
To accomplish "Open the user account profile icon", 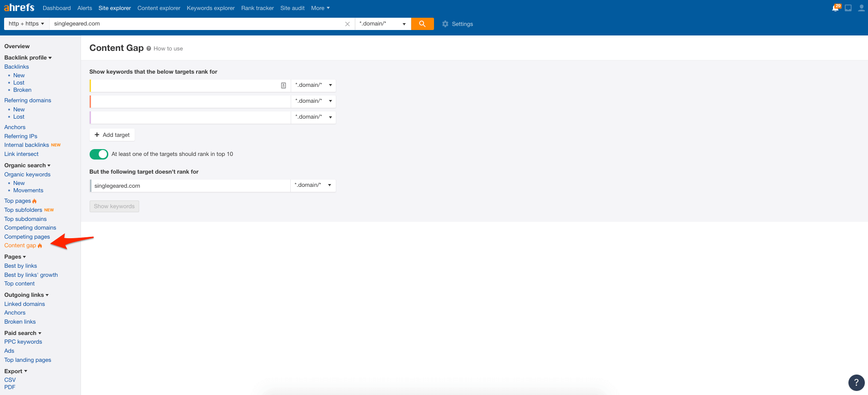I will point(861,8).
